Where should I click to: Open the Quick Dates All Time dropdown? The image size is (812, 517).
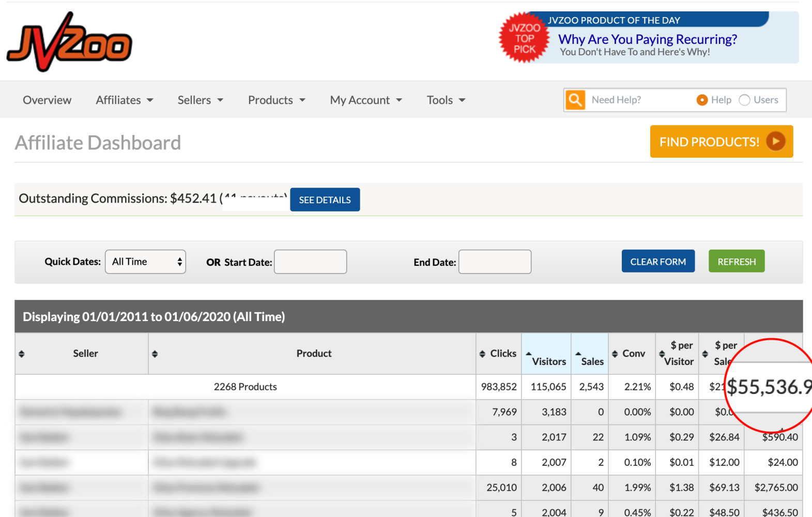[x=145, y=262]
